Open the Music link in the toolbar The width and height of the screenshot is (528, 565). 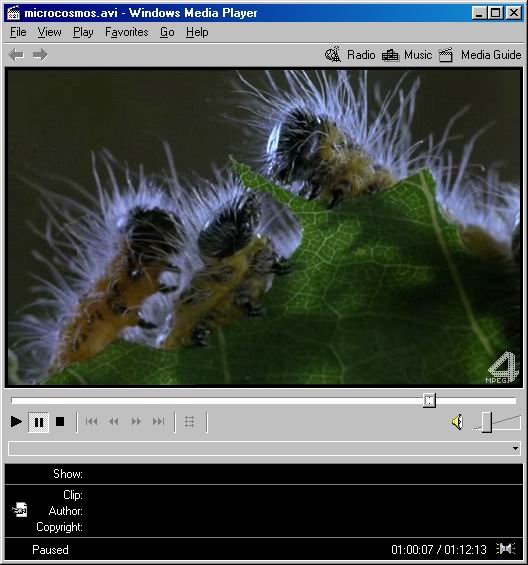click(x=407, y=55)
